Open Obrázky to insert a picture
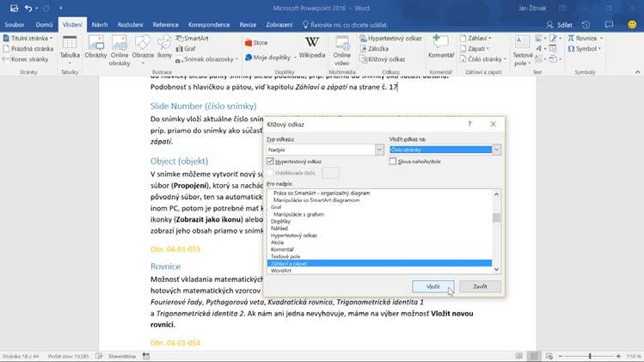This screenshot has height=362, width=644. point(95,46)
